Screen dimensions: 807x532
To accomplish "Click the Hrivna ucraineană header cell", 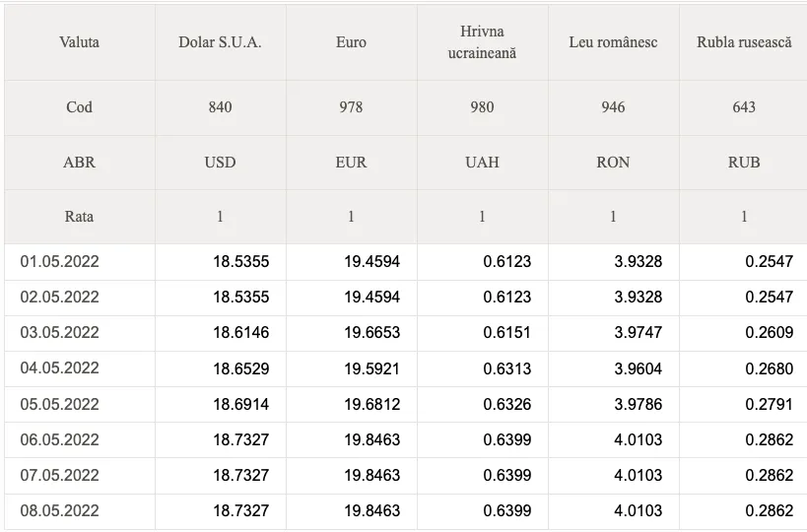I will point(482,42).
